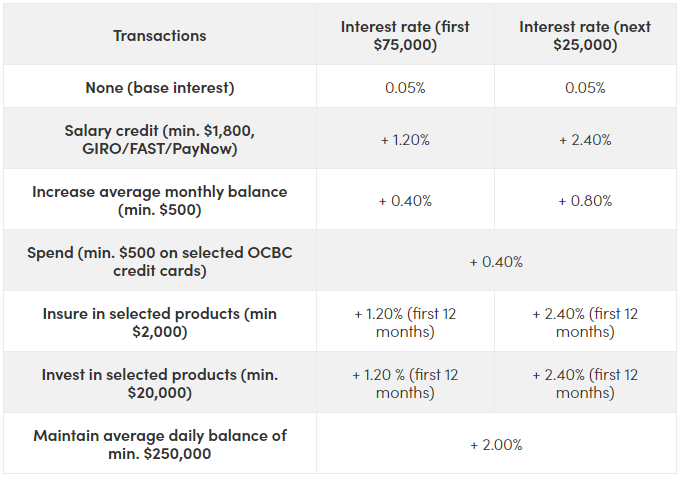Viewport: 681px width, 480px height.
Task: Select the + 2.00% daily balance cell
Action: point(496,445)
